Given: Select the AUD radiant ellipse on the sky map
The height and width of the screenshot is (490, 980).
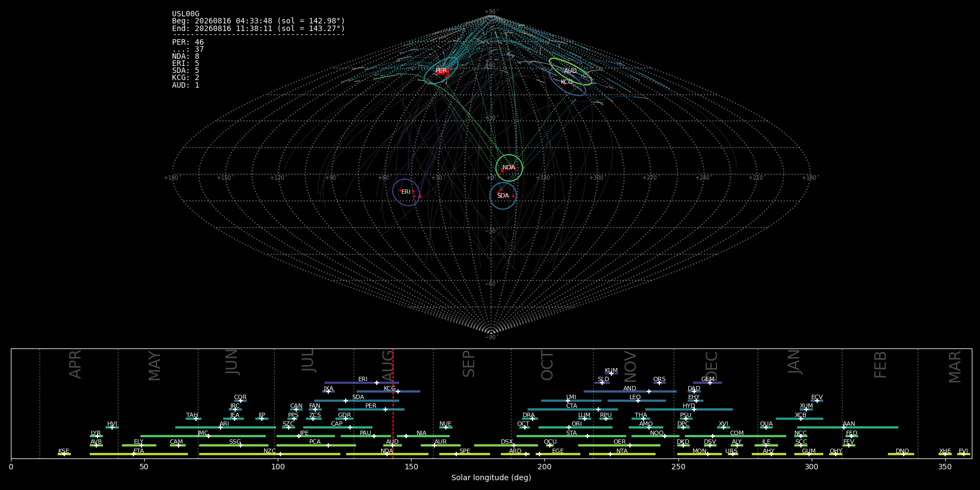Looking at the screenshot, I should (x=570, y=71).
